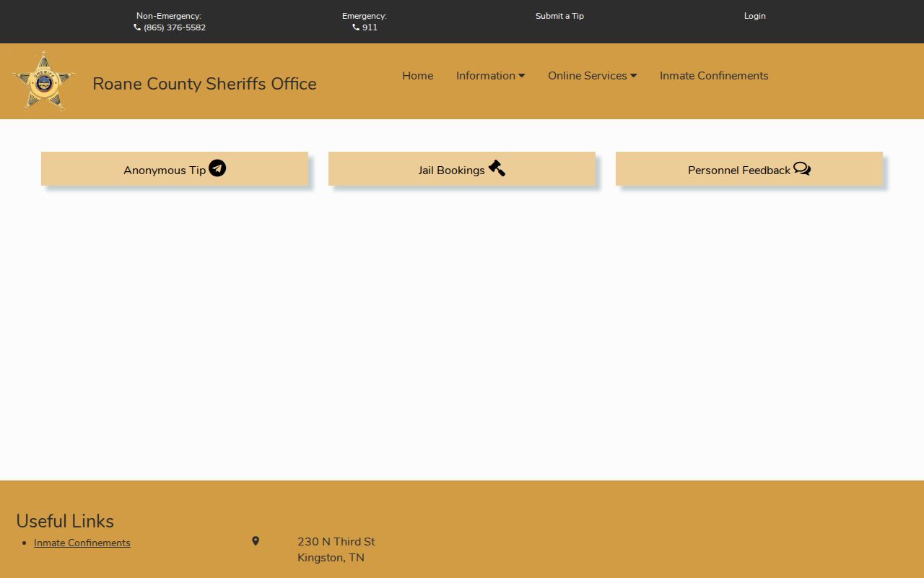View Jail Bookings button

click(462, 169)
